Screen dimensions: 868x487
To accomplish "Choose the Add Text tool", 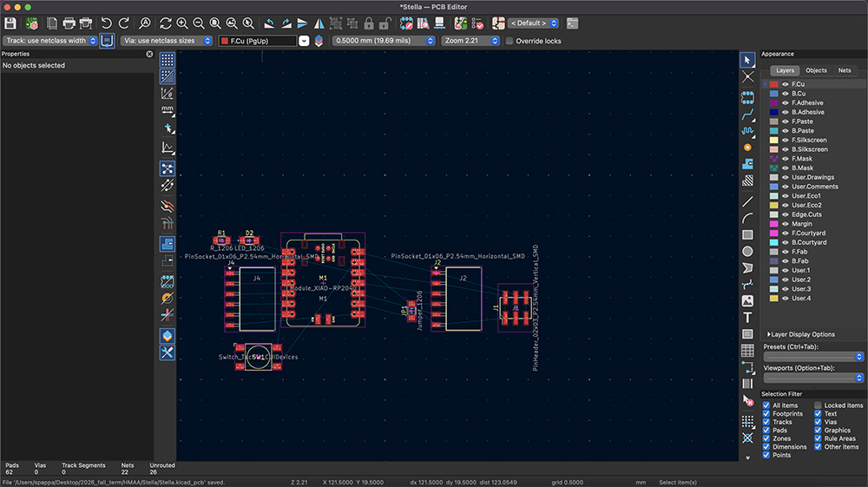I will coord(747,318).
